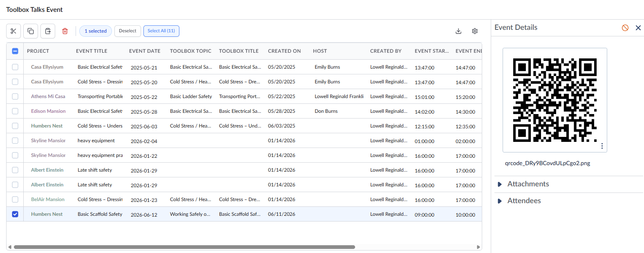Click the CREATED BY column header
Screen dimensions: 644x253
coord(386,51)
